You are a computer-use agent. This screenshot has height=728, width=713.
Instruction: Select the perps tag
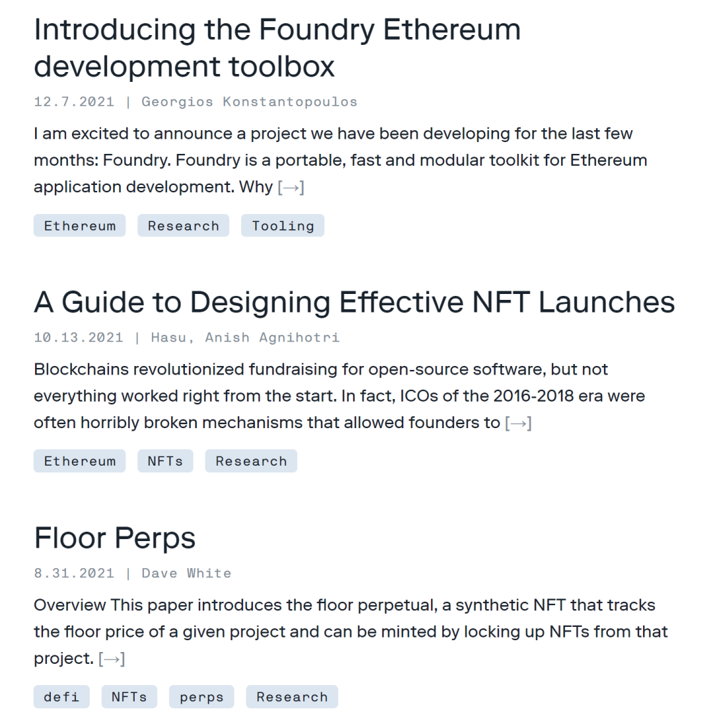coord(201,697)
